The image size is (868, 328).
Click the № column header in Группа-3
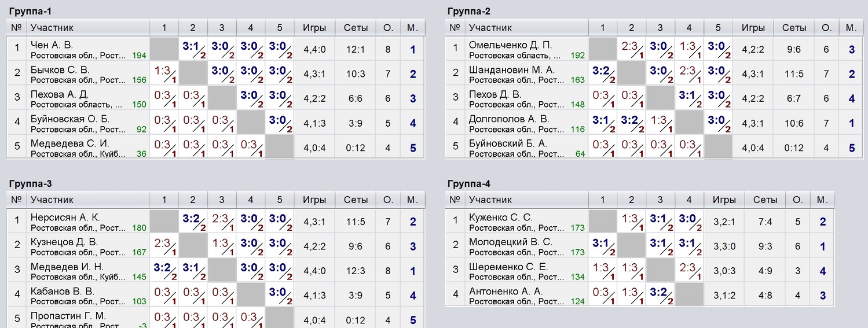tap(17, 200)
